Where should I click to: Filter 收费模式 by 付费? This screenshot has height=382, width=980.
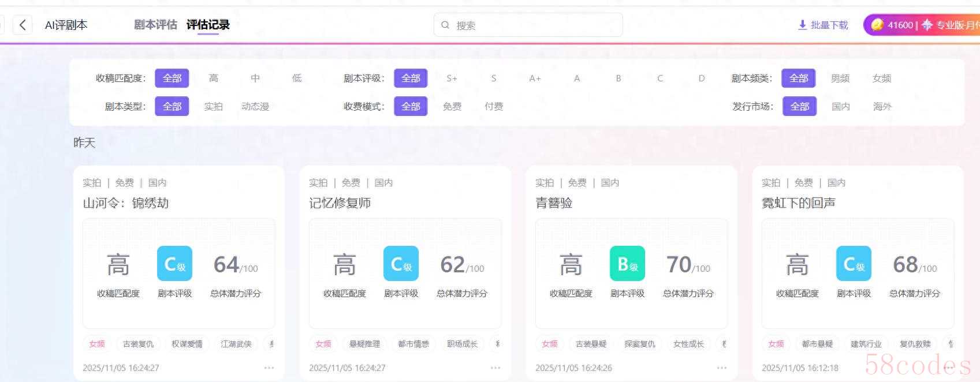[494, 106]
